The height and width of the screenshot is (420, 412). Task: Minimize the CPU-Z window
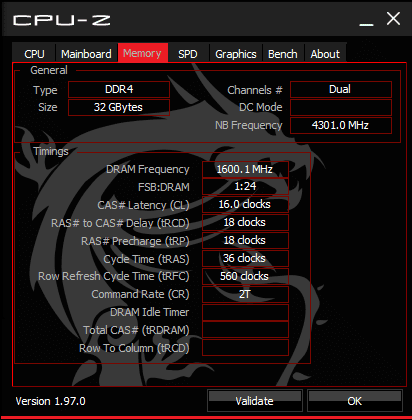point(366,20)
